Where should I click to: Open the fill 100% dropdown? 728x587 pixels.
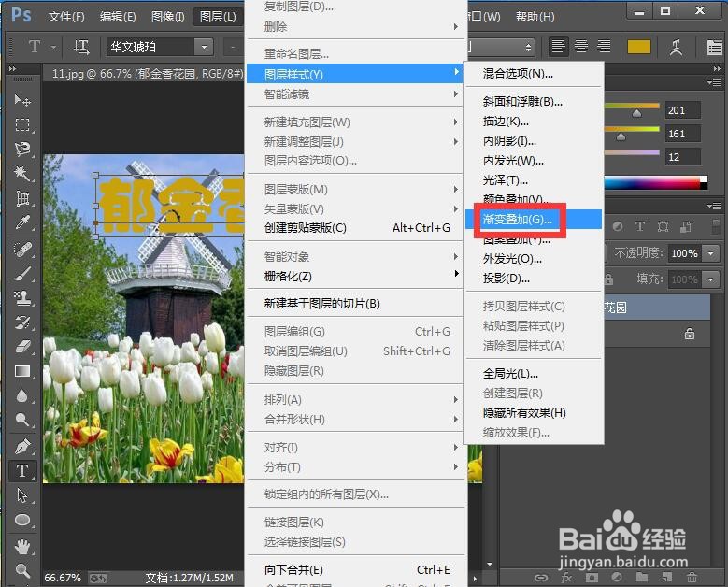pos(711,279)
